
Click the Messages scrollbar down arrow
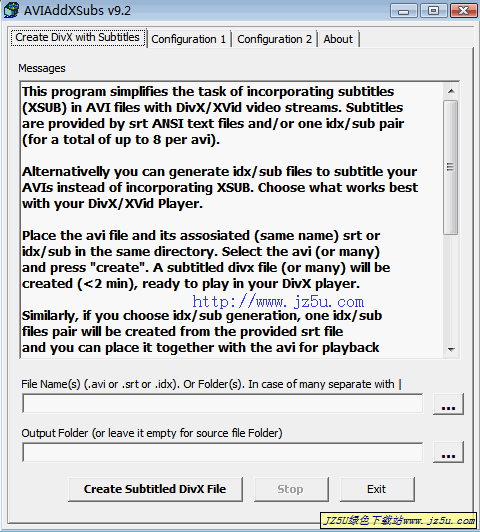point(451,349)
